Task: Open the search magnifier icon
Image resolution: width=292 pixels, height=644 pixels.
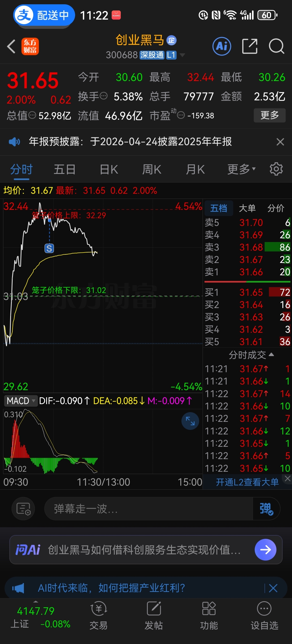Action: coord(277,46)
